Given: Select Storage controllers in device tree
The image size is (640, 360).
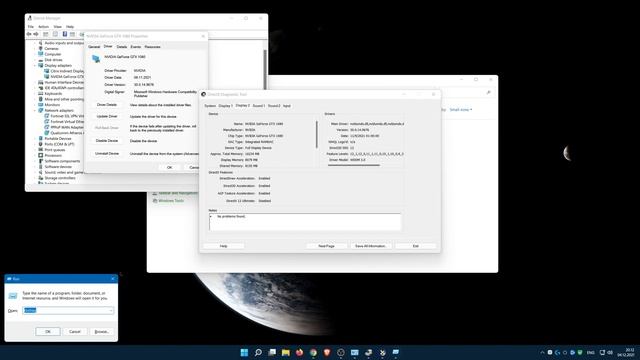Looking at the screenshot, I should click(x=60, y=178).
